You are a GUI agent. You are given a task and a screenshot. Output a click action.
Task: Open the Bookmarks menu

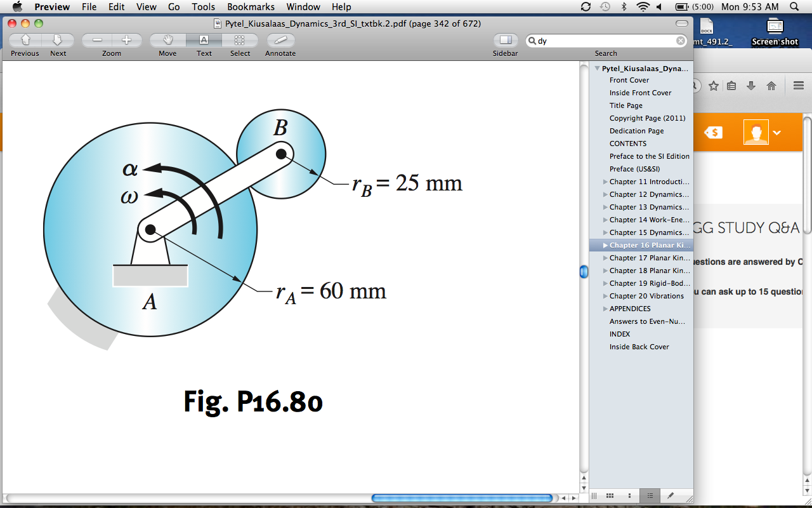251,7
